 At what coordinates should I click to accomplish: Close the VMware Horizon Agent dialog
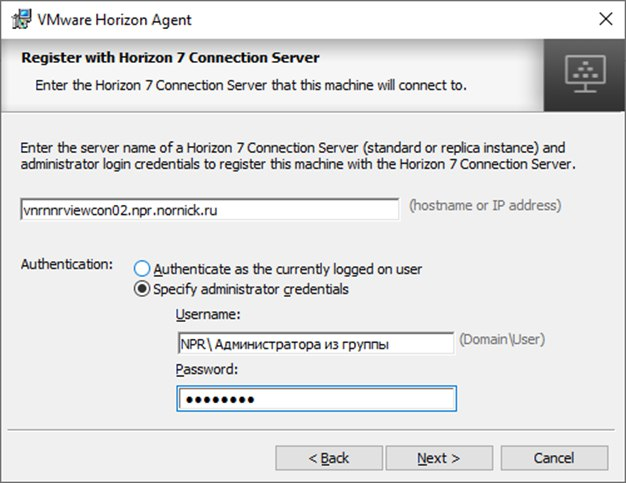(x=604, y=19)
